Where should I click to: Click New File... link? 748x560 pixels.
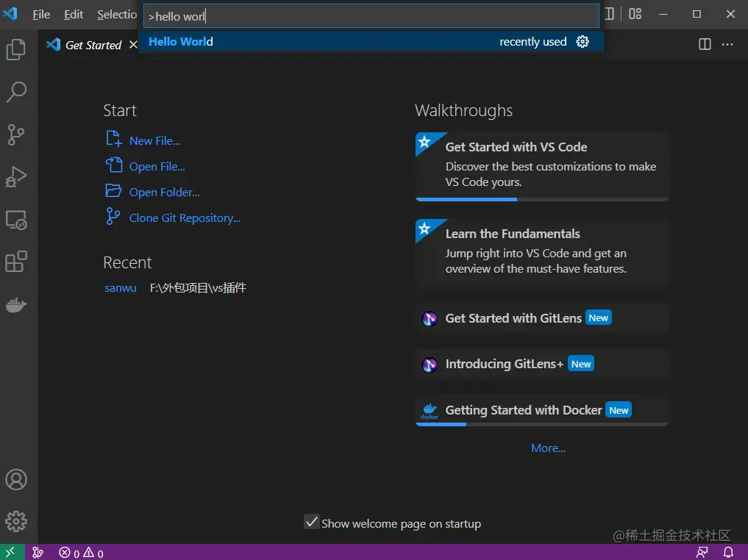[x=154, y=140]
